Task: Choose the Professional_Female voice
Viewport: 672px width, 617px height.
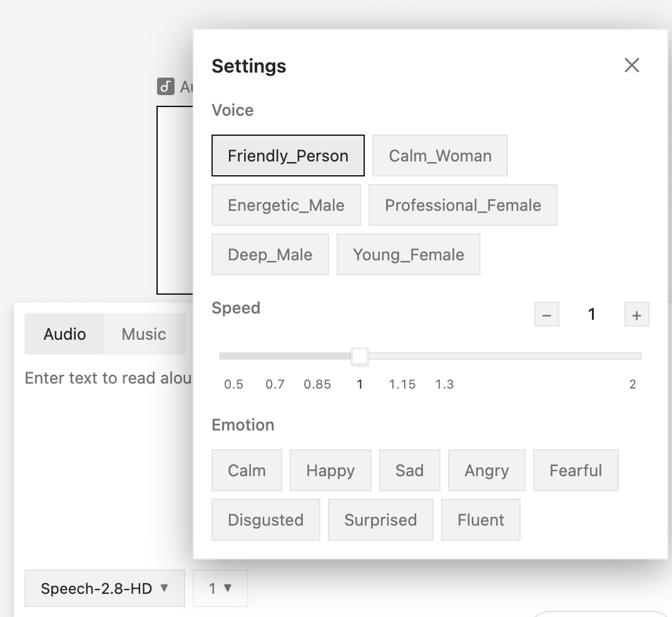Action: pos(463,205)
